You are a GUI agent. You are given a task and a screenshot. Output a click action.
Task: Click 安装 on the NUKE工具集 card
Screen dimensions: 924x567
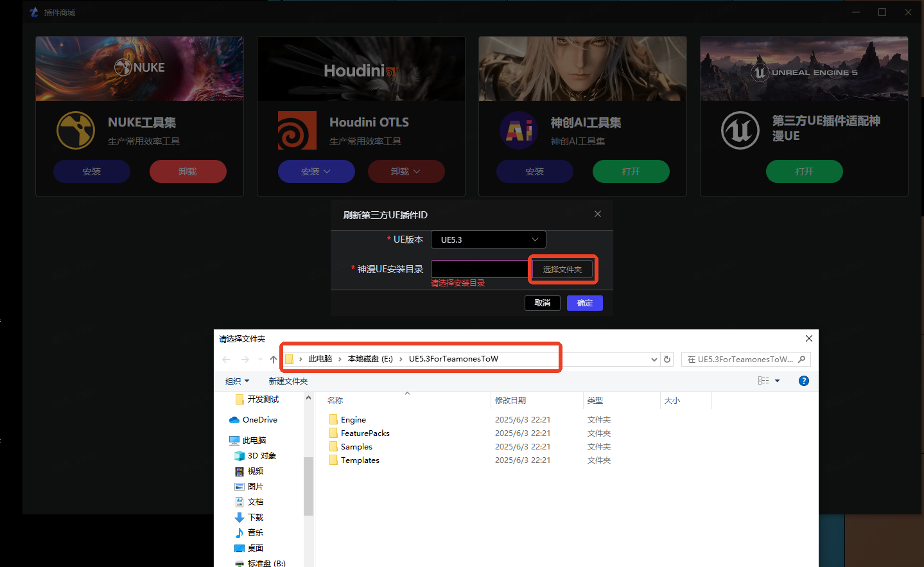pyautogui.click(x=92, y=171)
